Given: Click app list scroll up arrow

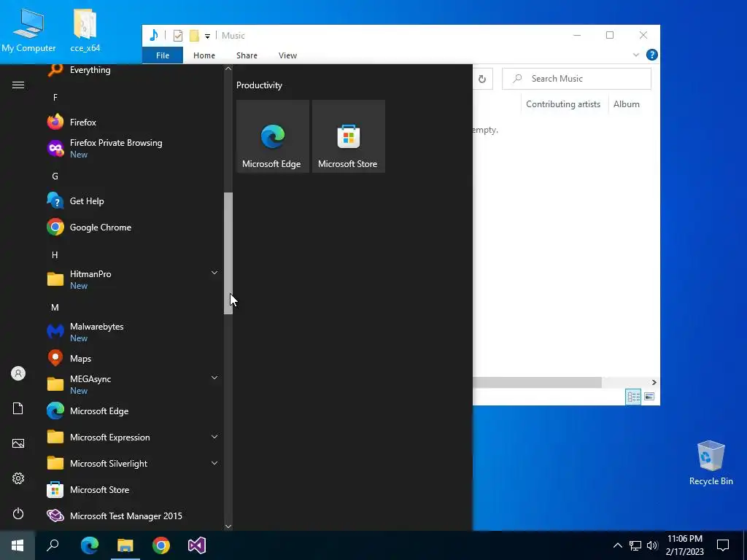Looking at the screenshot, I should tap(228, 69).
